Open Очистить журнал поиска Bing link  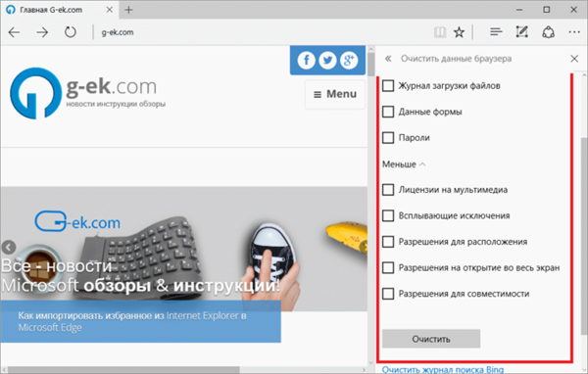443,369
